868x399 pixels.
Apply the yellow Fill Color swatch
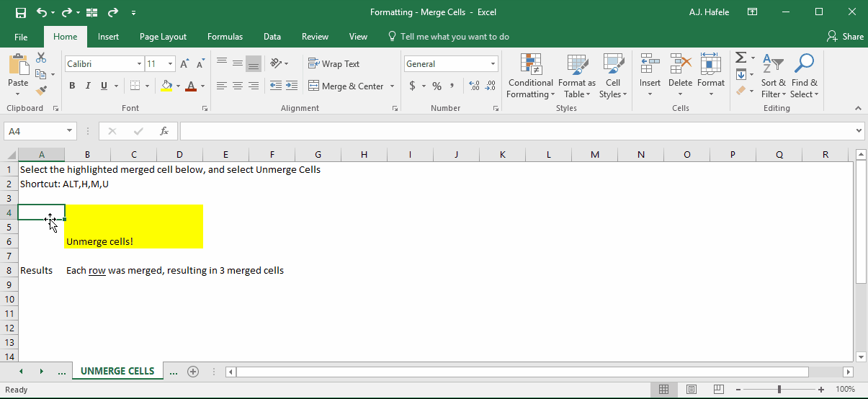tap(166, 86)
